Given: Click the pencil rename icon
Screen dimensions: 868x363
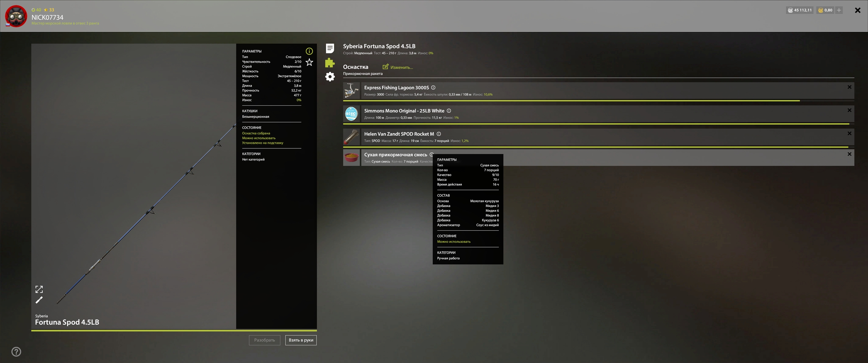Looking at the screenshot, I should [x=39, y=300].
